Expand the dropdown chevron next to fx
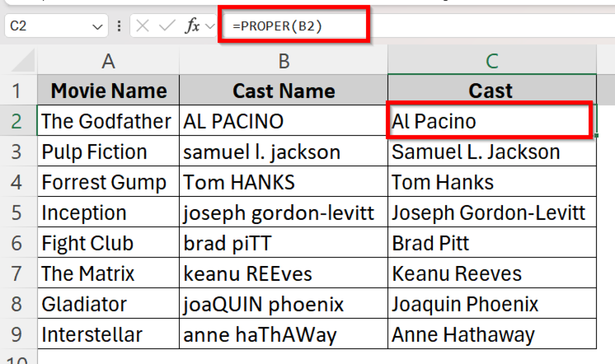615x364 pixels. point(209,26)
